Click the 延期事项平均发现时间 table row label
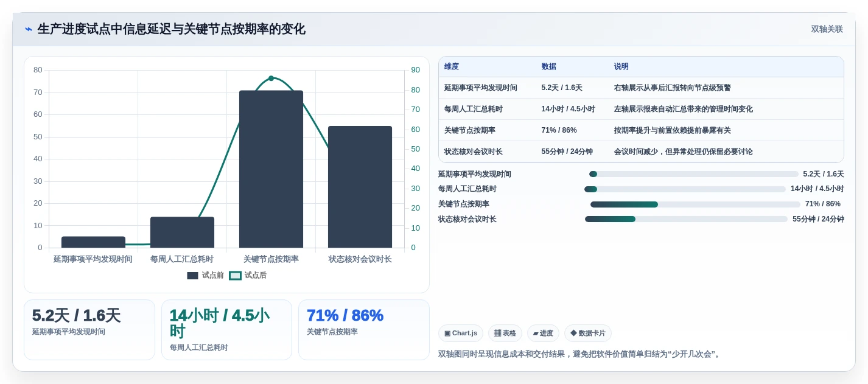Viewport: 868px width, 384px height. tap(481, 88)
